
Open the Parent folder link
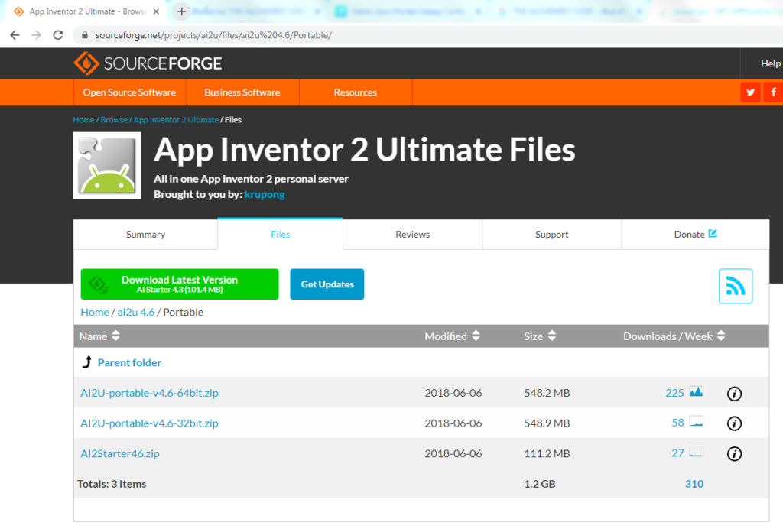click(129, 363)
